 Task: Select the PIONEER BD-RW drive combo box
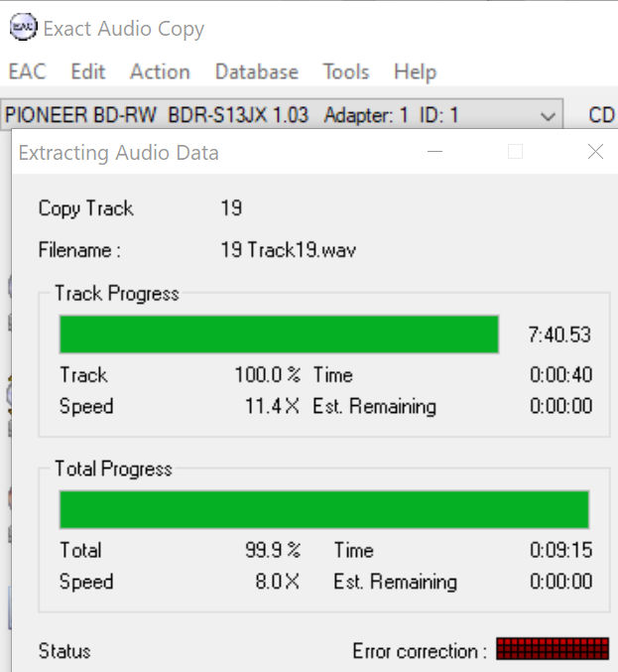click(x=282, y=115)
